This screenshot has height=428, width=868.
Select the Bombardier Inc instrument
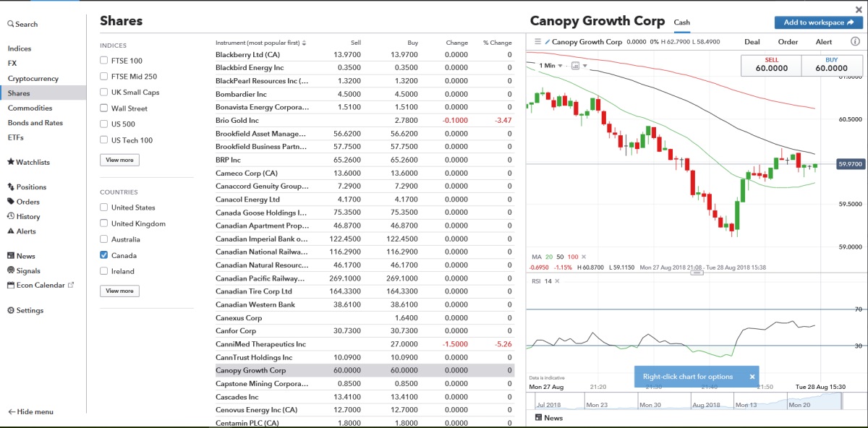click(365, 94)
